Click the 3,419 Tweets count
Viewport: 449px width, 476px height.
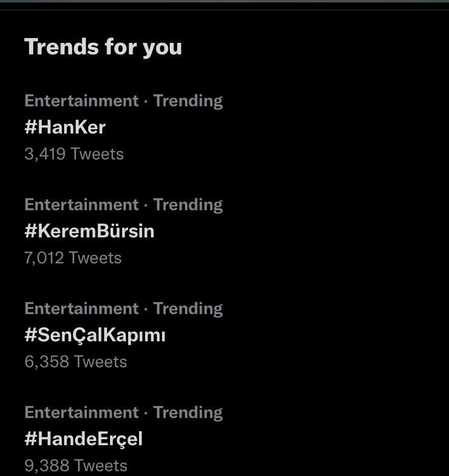tap(74, 154)
